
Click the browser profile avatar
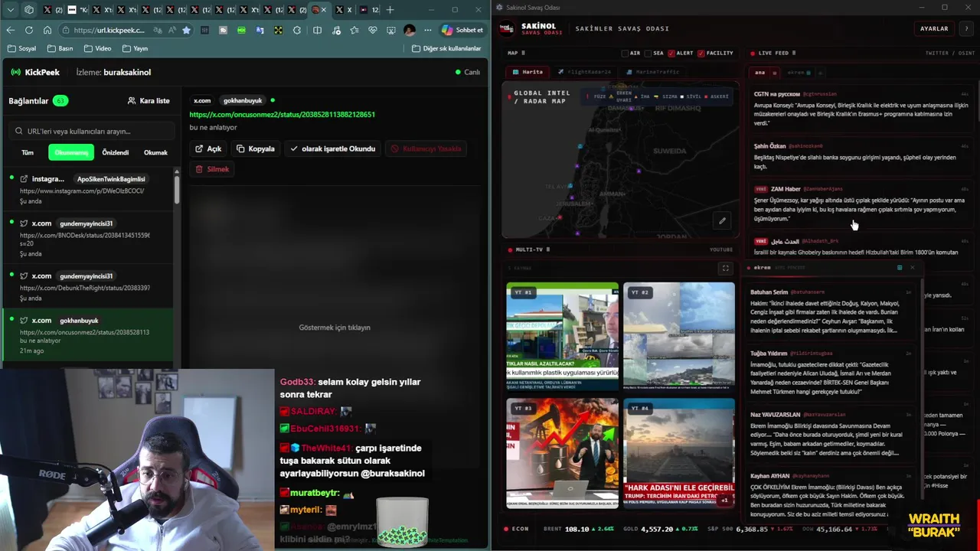410,30
